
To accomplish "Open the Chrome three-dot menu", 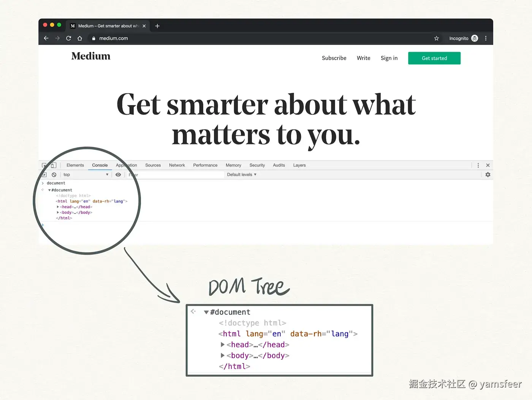I will click(x=486, y=38).
